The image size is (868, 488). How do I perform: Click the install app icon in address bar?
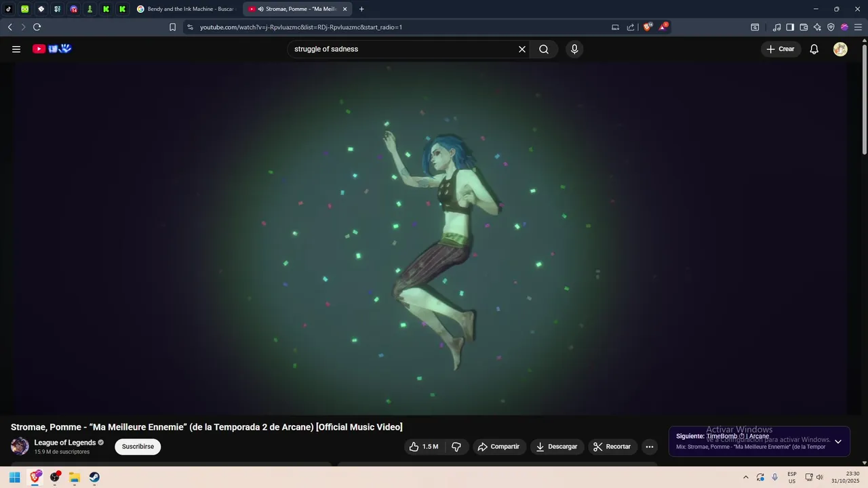click(x=615, y=27)
